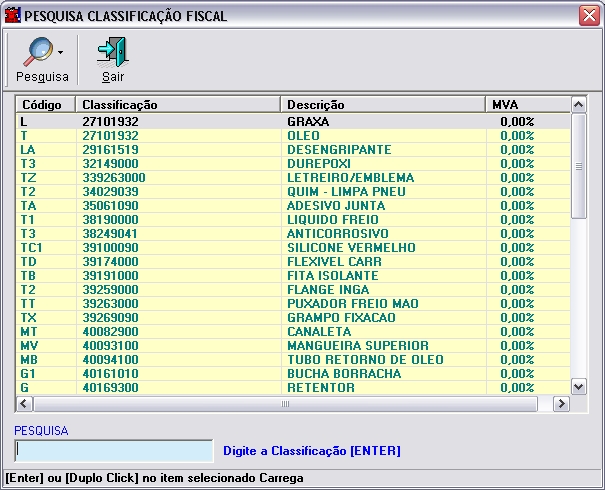
Task: Select the FLANGE INGA row
Action: point(293,289)
